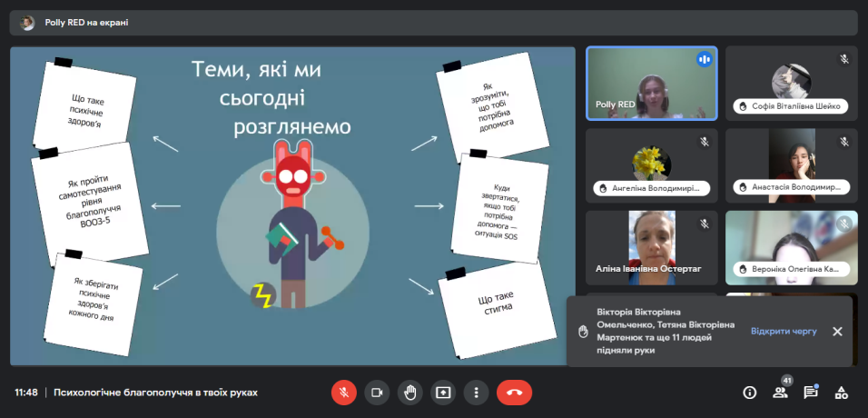Click the 11:48 clock text
868x418 pixels.
(x=26, y=393)
